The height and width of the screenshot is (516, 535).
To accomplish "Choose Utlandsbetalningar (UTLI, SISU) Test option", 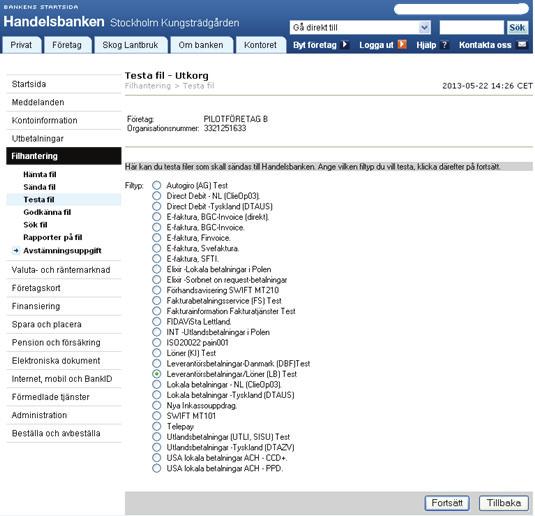I will pos(157,437).
